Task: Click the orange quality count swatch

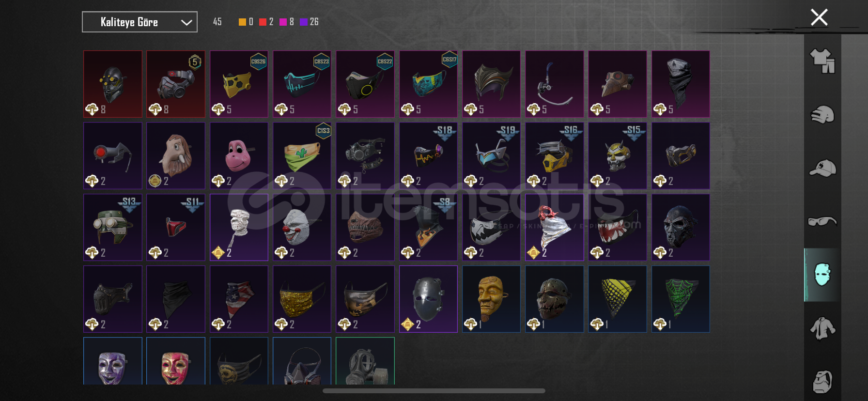Action: [242, 22]
